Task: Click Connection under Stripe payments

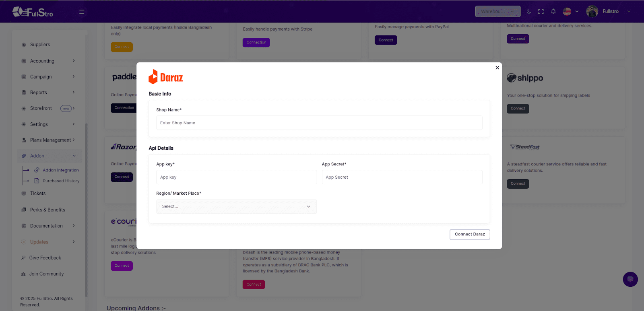Action: tap(256, 42)
